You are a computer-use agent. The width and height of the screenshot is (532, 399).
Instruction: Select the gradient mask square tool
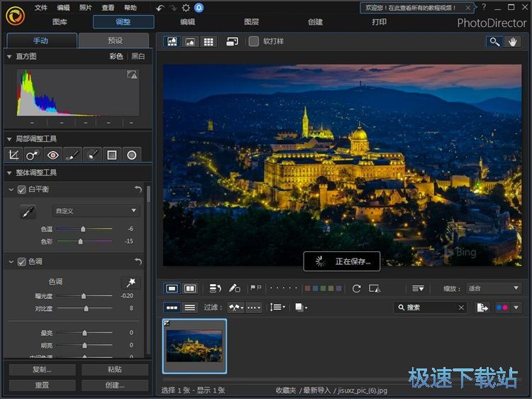click(112, 155)
